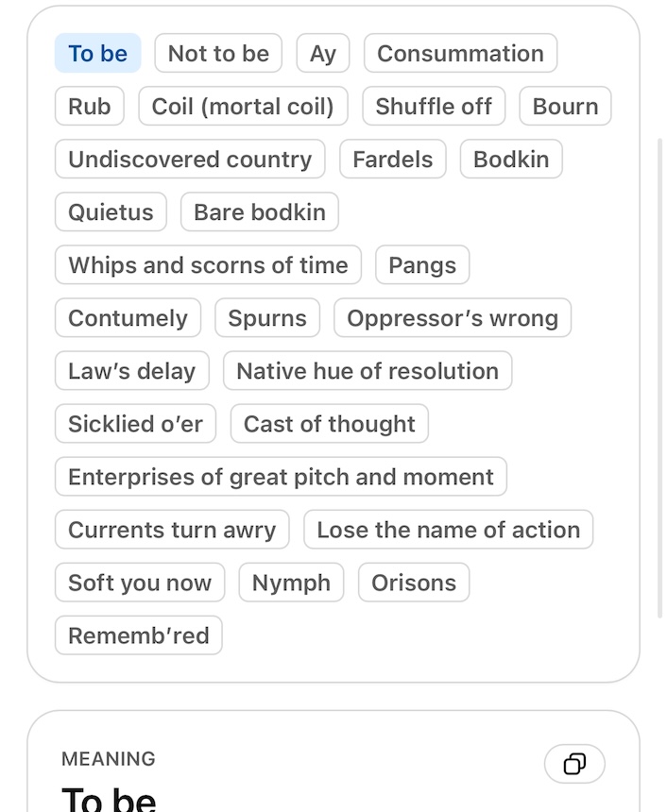The width and height of the screenshot is (667, 812).
Task: Choose "Enterprises of great pitch and moment"
Action: click(x=281, y=477)
